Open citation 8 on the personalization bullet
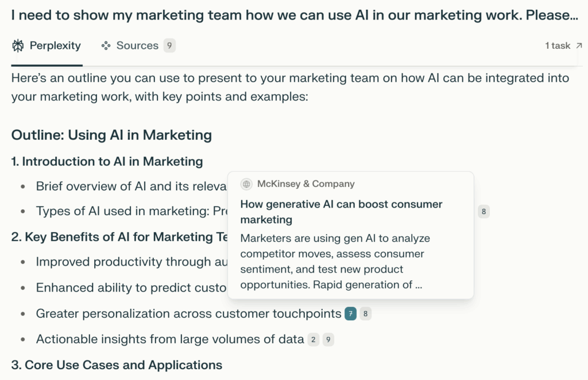 click(x=366, y=313)
